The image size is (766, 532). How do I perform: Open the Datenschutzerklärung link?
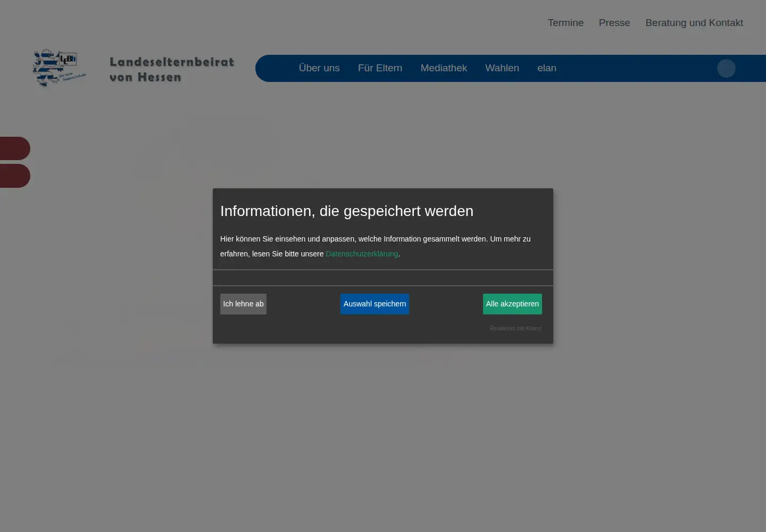click(362, 254)
